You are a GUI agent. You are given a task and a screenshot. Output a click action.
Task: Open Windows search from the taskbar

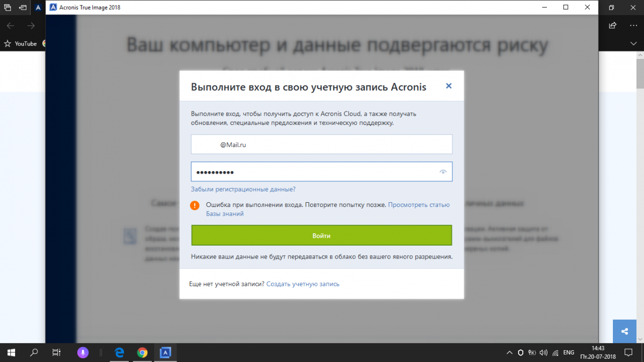(x=34, y=352)
